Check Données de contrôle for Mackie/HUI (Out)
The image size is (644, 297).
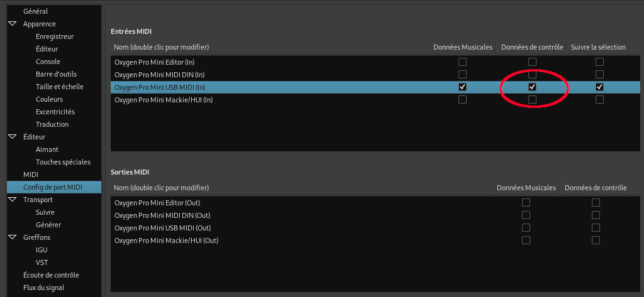[596, 240]
